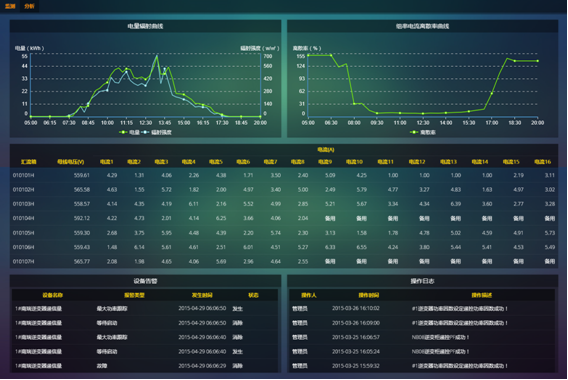Click the 汇流箱 column header

click(28, 162)
